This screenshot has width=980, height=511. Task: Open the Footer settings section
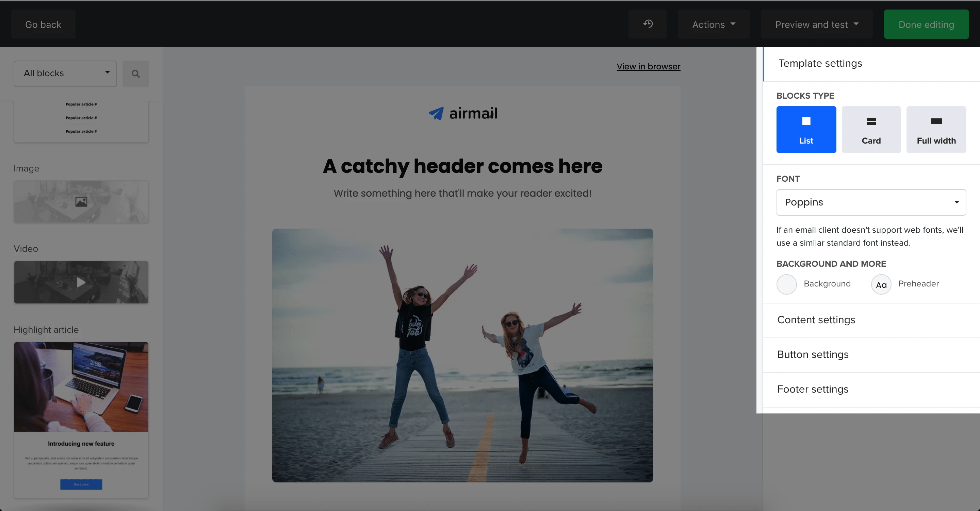pos(813,389)
